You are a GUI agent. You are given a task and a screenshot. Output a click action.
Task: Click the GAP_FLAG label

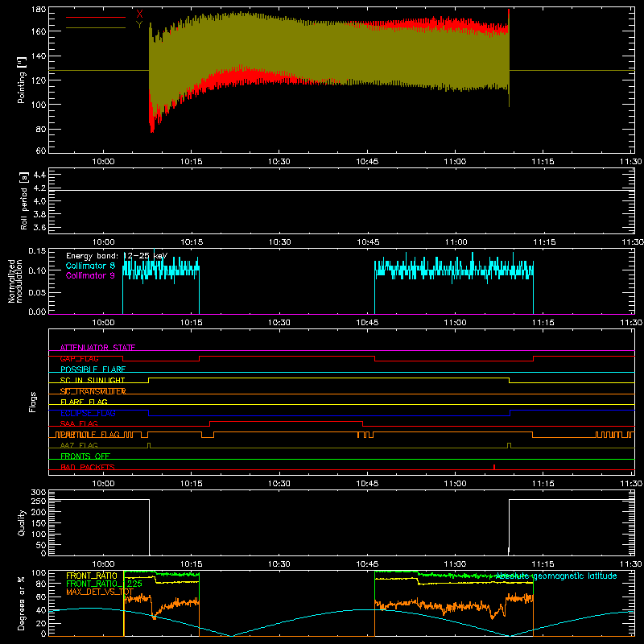point(79,358)
